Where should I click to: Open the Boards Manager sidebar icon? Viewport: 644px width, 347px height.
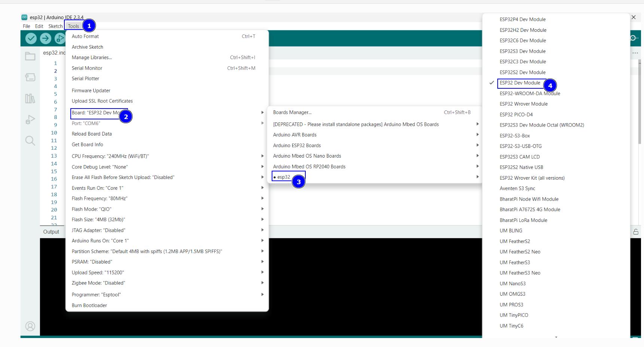tap(30, 77)
